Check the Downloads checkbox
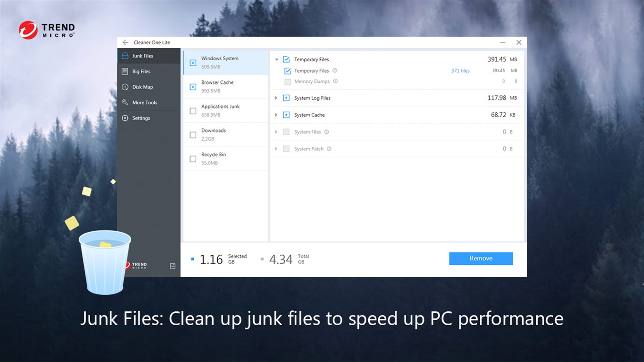 pyautogui.click(x=193, y=135)
